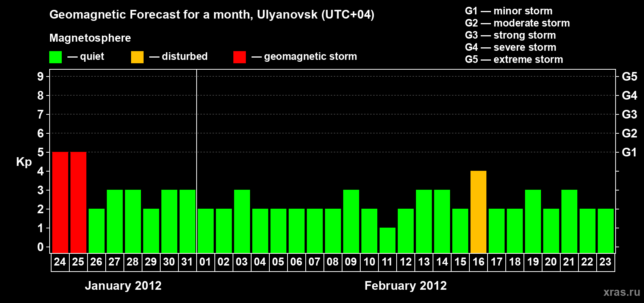The height and width of the screenshot is (303, 644).
Task: Click the green bar for February 03
Action: click(242, 221)
